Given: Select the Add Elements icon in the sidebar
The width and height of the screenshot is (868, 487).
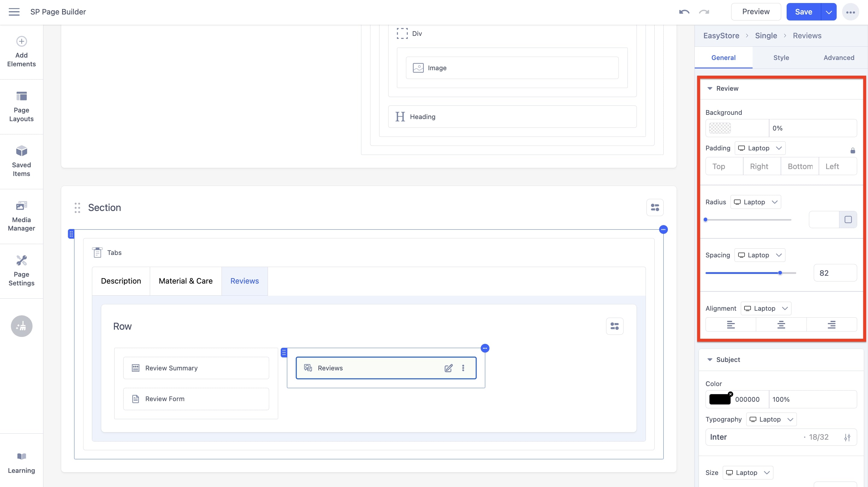Looking at the screenshot, I should (21, 41).
